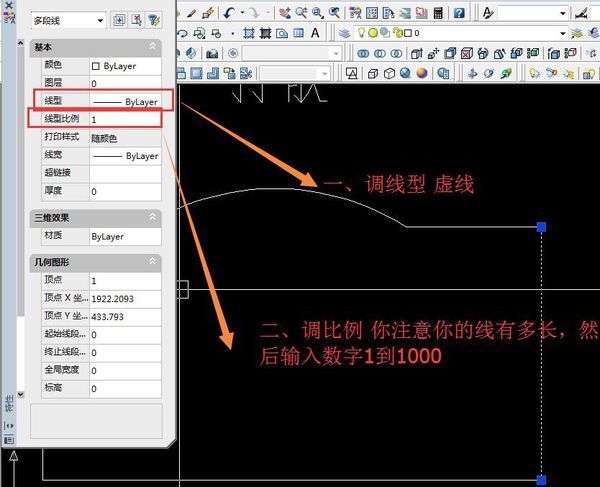
Task: Open the Help question-mark icon
Action: click(x=458, y=13)
